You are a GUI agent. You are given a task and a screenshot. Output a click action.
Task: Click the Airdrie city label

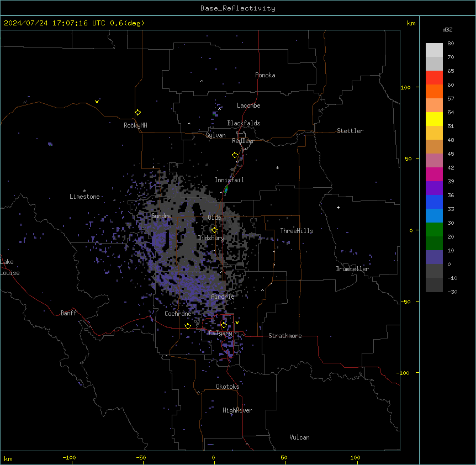(223, 297)
